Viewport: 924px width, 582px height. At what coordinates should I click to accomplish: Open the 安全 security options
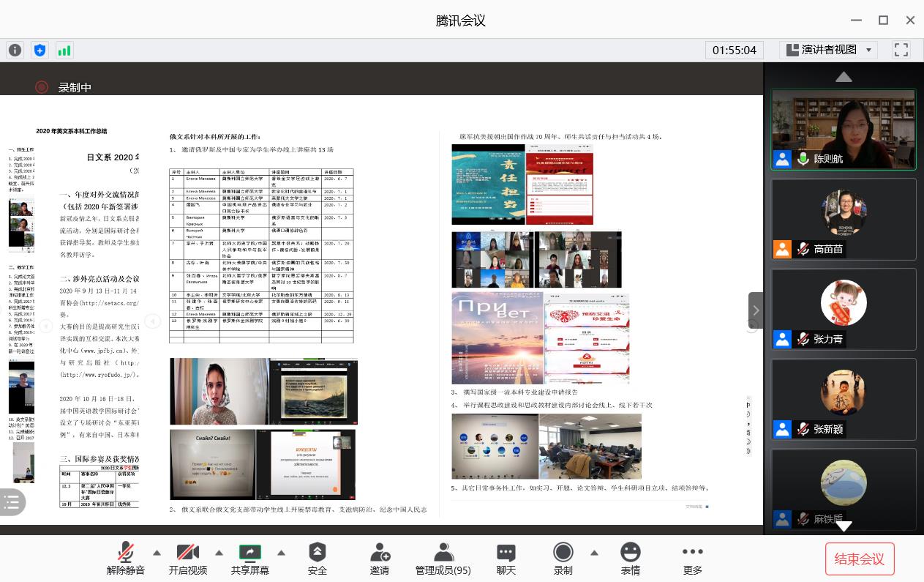(318, 559)
